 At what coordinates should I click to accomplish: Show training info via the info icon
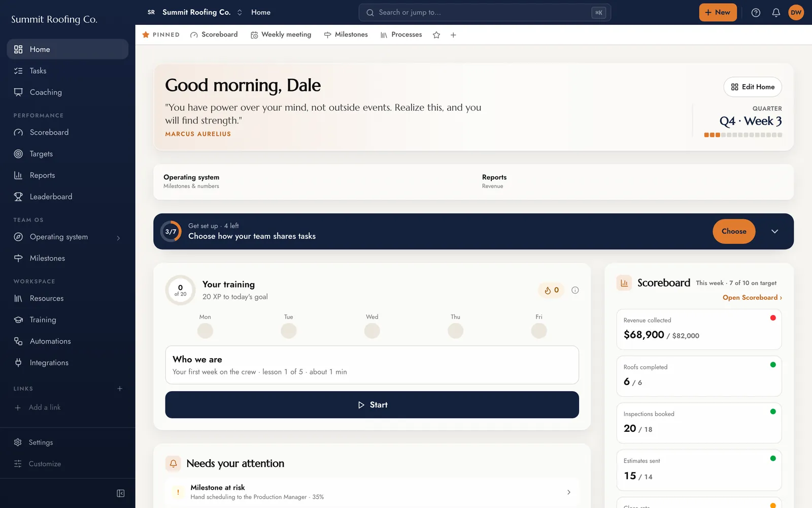(575, 290)
